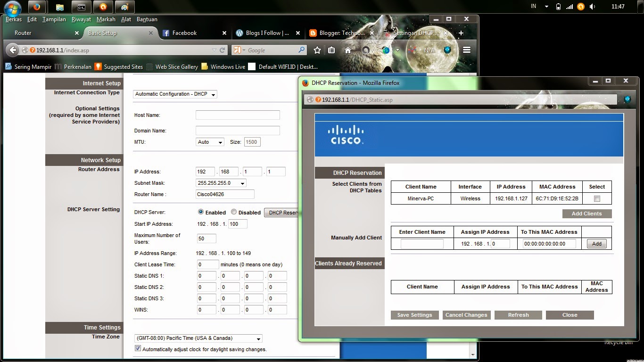Viewport: 644px width, 362px height.
Task: Close the Router tab
Action: pos(77,33)
